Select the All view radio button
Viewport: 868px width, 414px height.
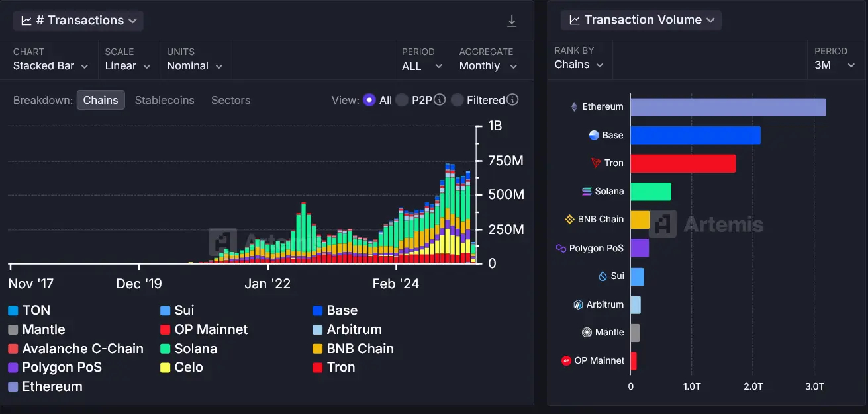tap(369, 100)
